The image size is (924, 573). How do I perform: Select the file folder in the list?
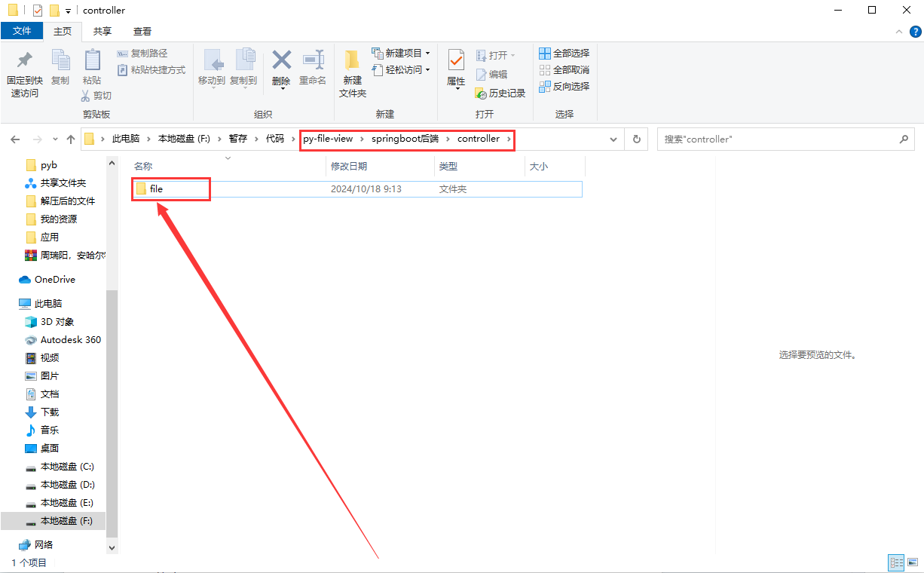pos(356,189)
